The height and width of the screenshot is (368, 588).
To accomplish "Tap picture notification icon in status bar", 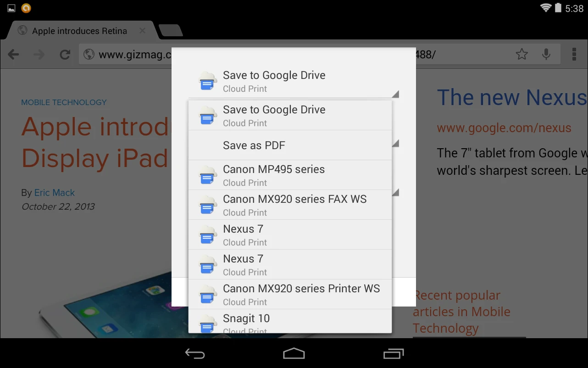I will [11, 8].
